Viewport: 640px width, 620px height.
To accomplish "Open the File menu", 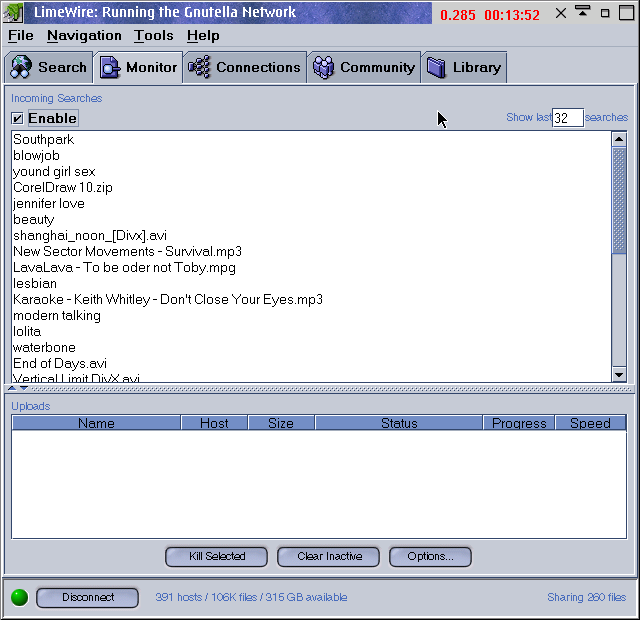I will (x=21, y=36).
